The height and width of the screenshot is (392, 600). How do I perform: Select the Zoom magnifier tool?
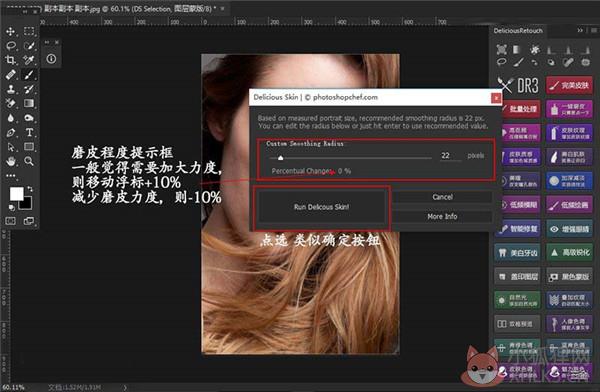(x=29, y=161)
